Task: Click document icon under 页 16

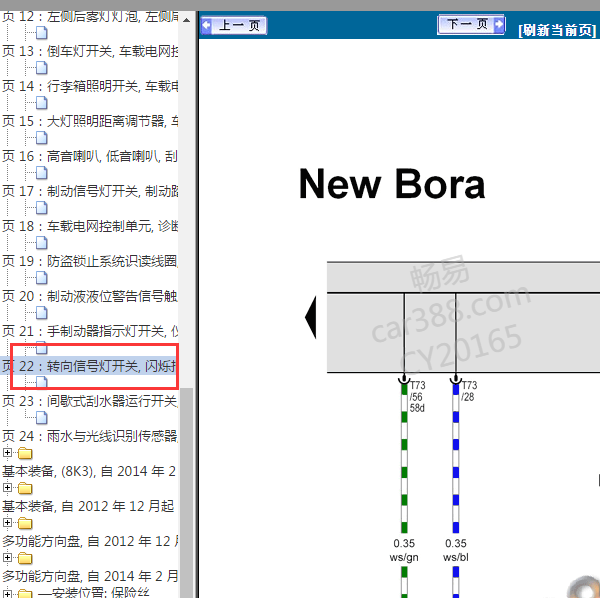Action: [41, 173]
